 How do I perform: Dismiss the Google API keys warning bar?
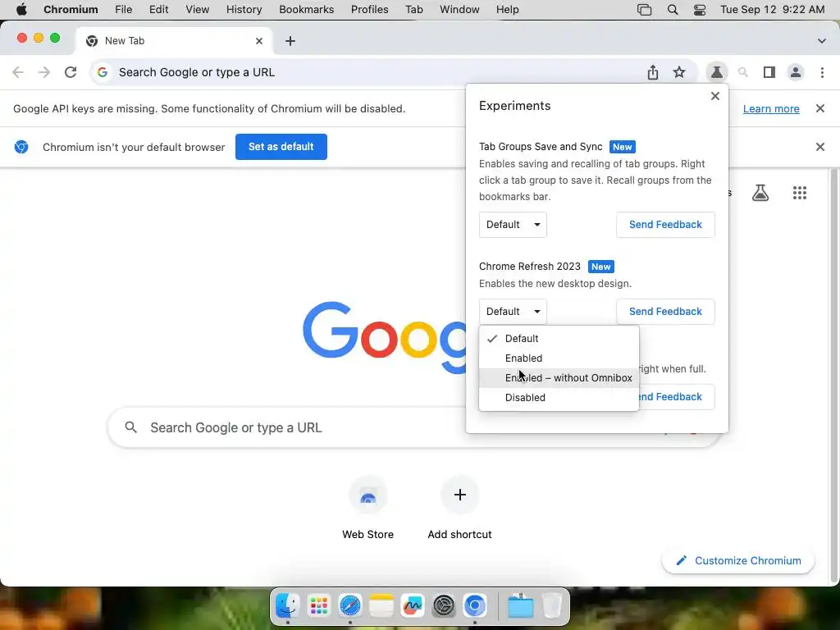tap(820, 108)
